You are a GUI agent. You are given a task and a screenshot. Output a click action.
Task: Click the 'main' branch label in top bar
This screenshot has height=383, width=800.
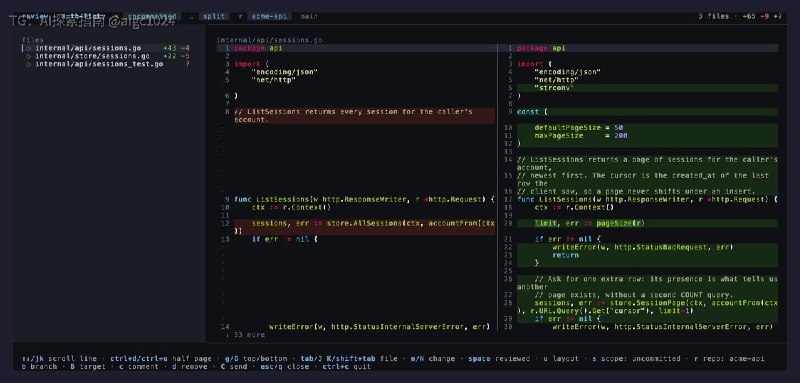tap(309, 16)
